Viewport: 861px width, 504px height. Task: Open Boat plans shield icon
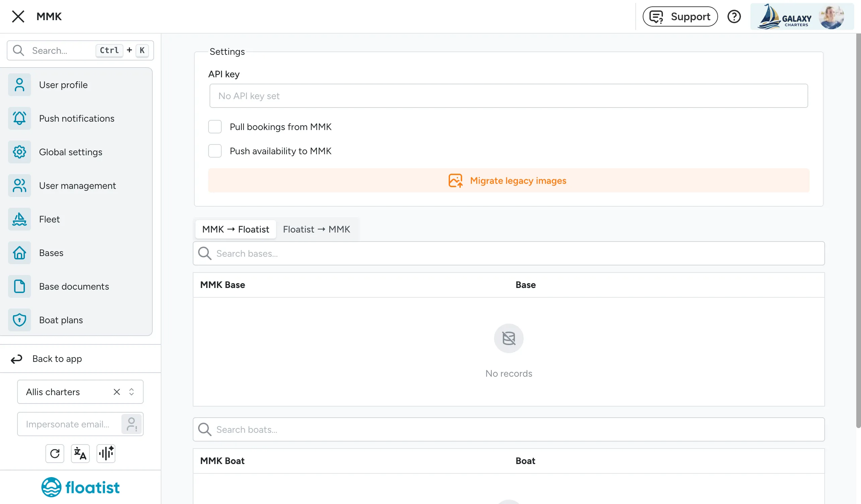click(20, 320)
